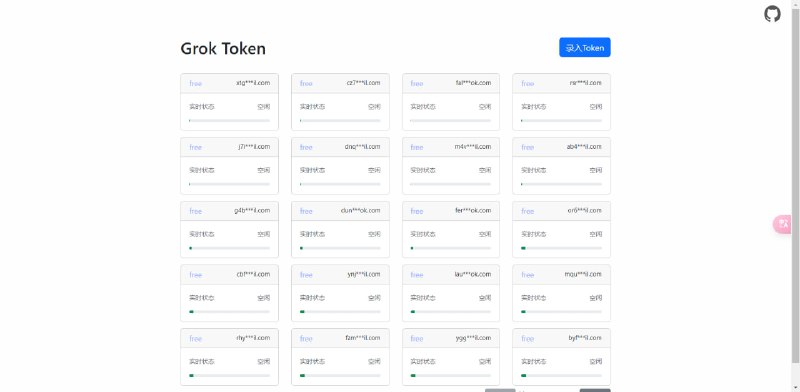Click the 空闲 status on ab4***il.com card

pos(595,170)
